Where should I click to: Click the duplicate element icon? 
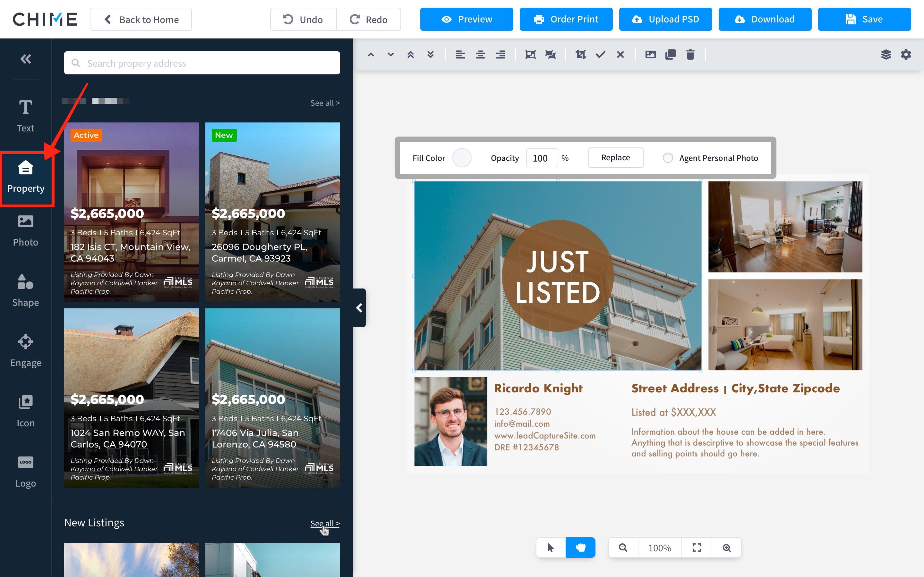[x=670, y=54]
